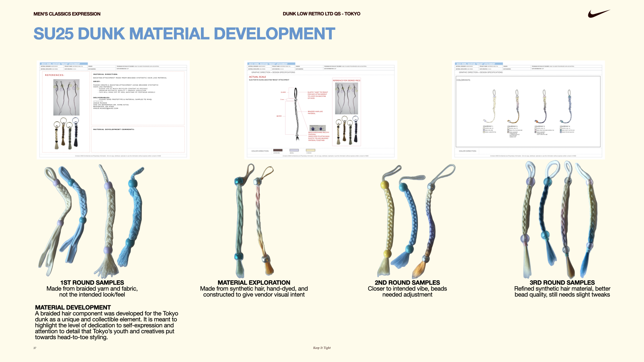Click the "COLORWAYS:" label in third sheet
This screenshot has width=644, height=362.
pyautogui.click(x=464, y=80)
